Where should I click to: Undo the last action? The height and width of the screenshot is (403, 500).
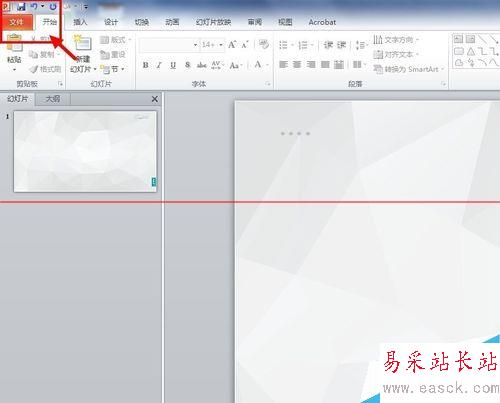point(34,6)
